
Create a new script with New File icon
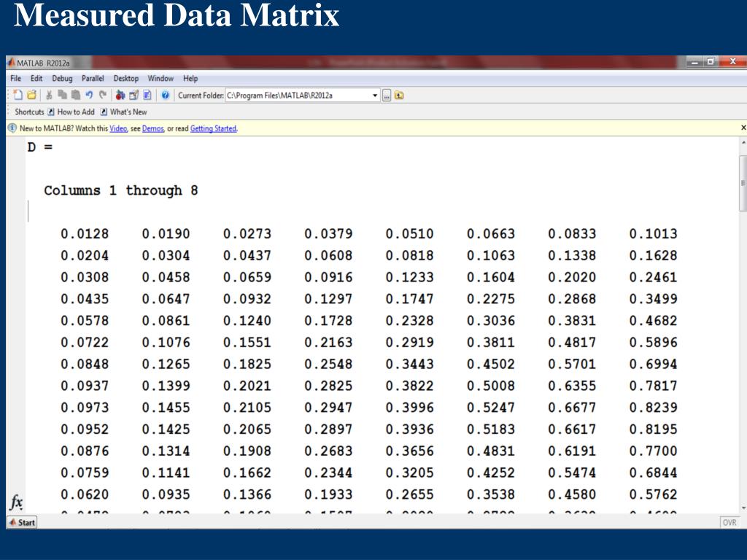tap(18, 96)
